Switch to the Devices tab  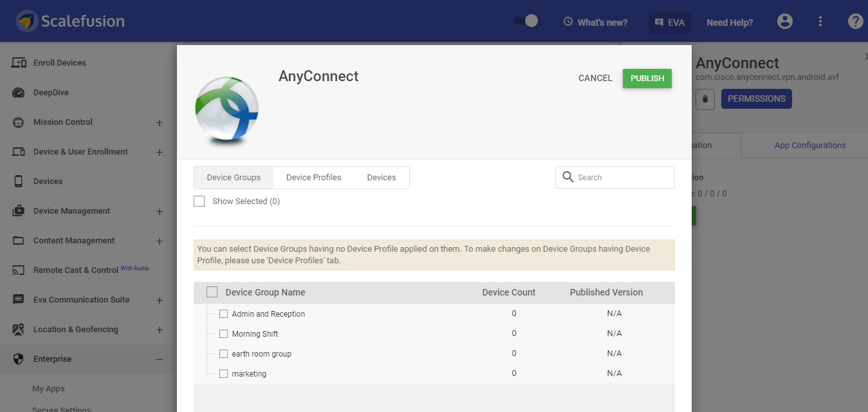pos(382,178)
